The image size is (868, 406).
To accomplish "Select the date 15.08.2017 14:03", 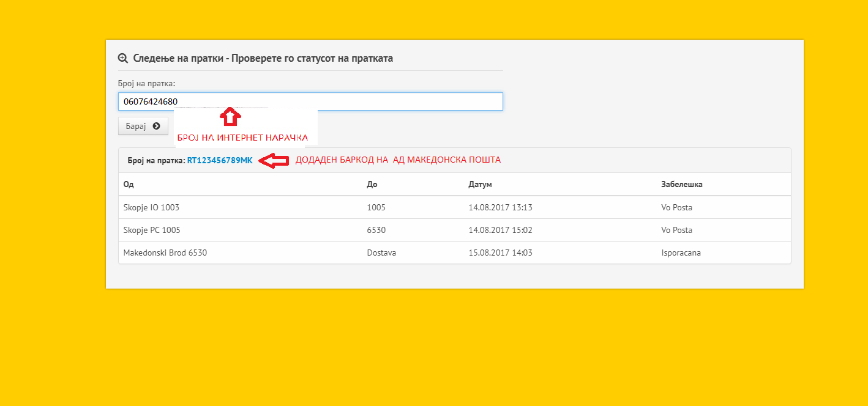I will point(500,253).
